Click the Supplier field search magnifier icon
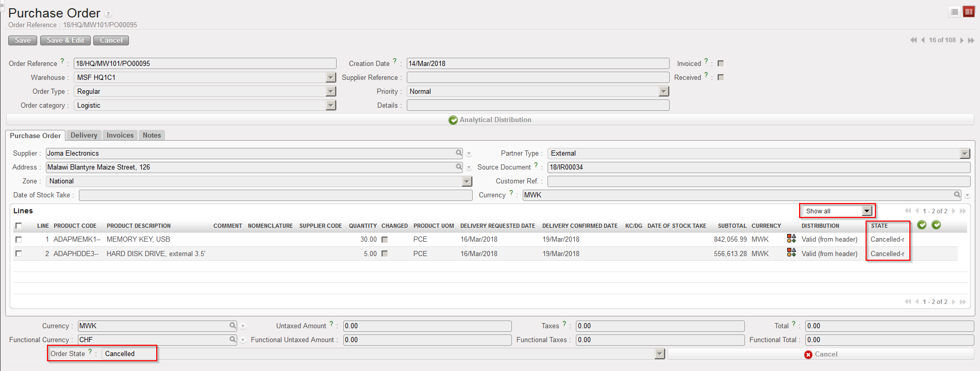980x371 pixels. 459,153
